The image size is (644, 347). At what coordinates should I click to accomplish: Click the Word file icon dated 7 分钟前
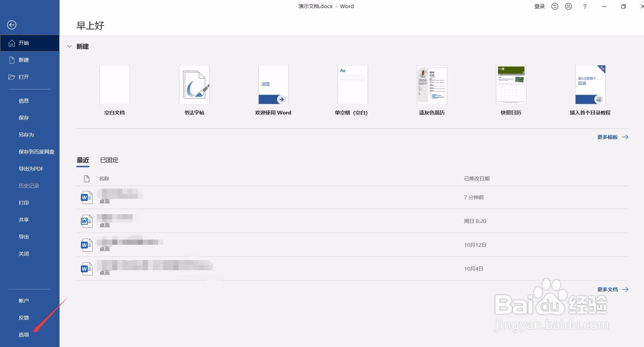coord(87,197)
